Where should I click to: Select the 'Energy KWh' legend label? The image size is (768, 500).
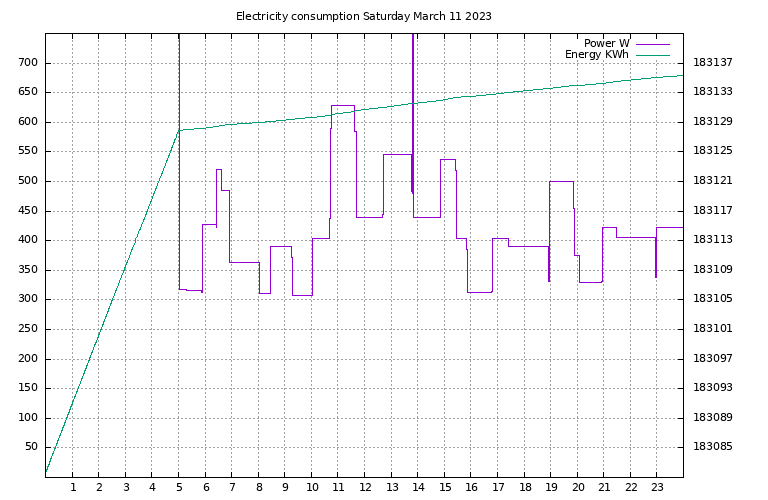(597, 54)
